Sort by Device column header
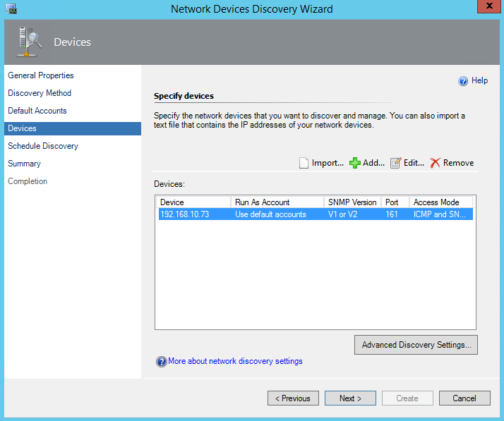This screenshot has height=421, width=504. tap(193, 202)
